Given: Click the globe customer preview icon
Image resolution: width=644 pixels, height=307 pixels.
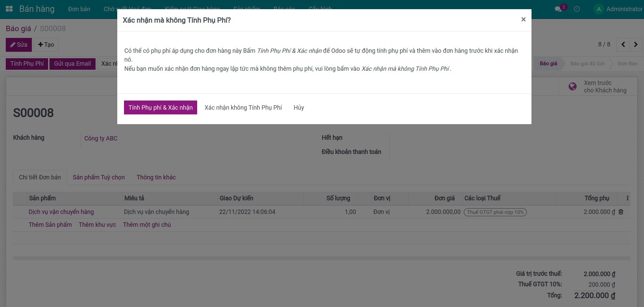Looking at the screenshot, I should point(573,87).
